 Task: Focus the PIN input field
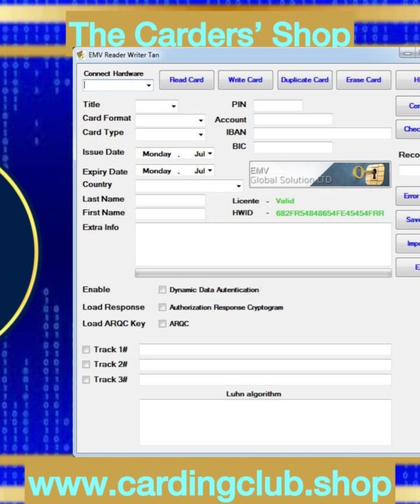coord(278,106)
